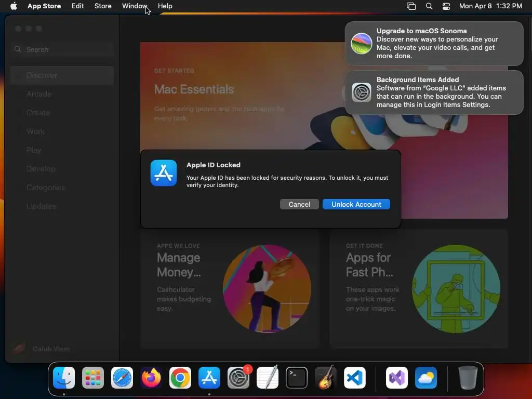
Task: Select Create in the sidebar
Action: pos(62,113)
